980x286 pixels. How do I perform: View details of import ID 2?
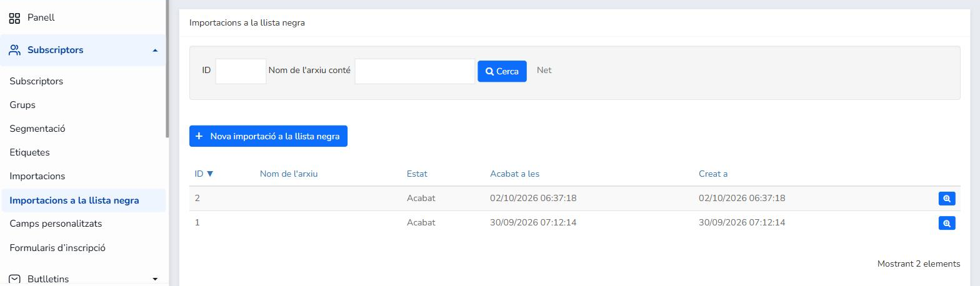tap(947, 199)
